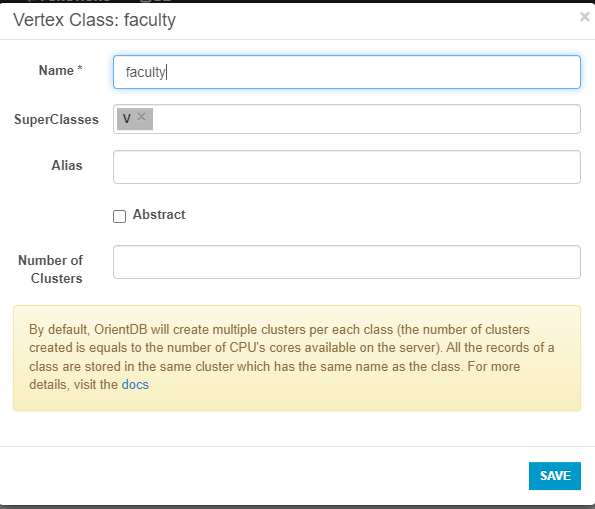Viewport: 595px width, 509px height.
Task: Click the empty footer left of SAVE
Action: pos(264,476)
